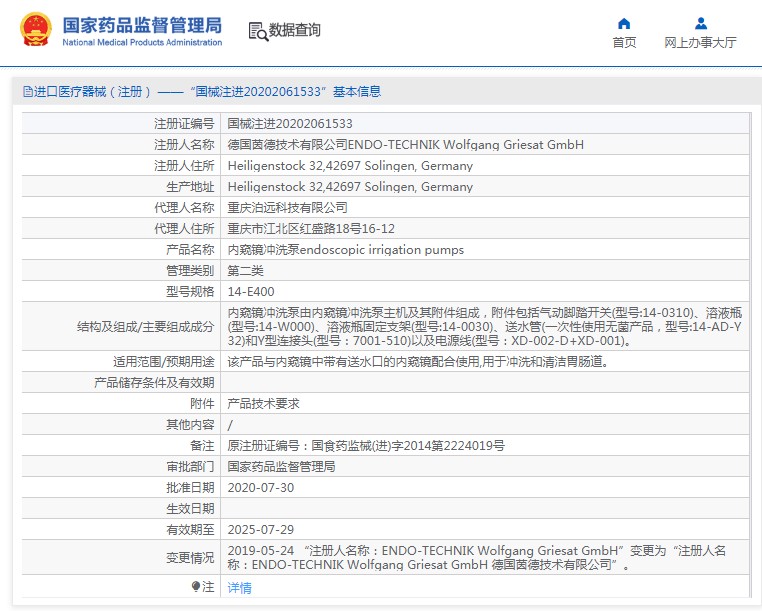Open the 数据查询 search icon
The image size is (762, 611).
258,31
